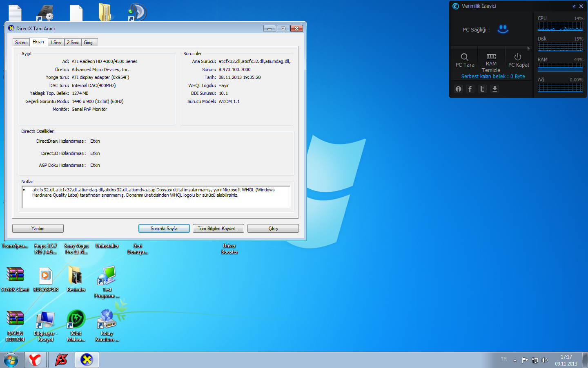588x368 pixels.
Task: Click the info icon in Verimlilik İzleyici
Action: (x=459, y=89)
